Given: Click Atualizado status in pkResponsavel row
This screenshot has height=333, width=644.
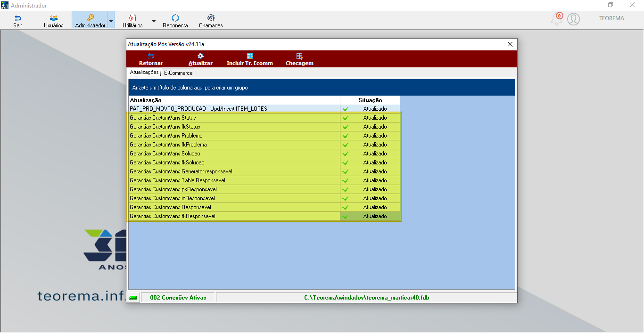Looking at the screenshot, I should coord(375,189).
